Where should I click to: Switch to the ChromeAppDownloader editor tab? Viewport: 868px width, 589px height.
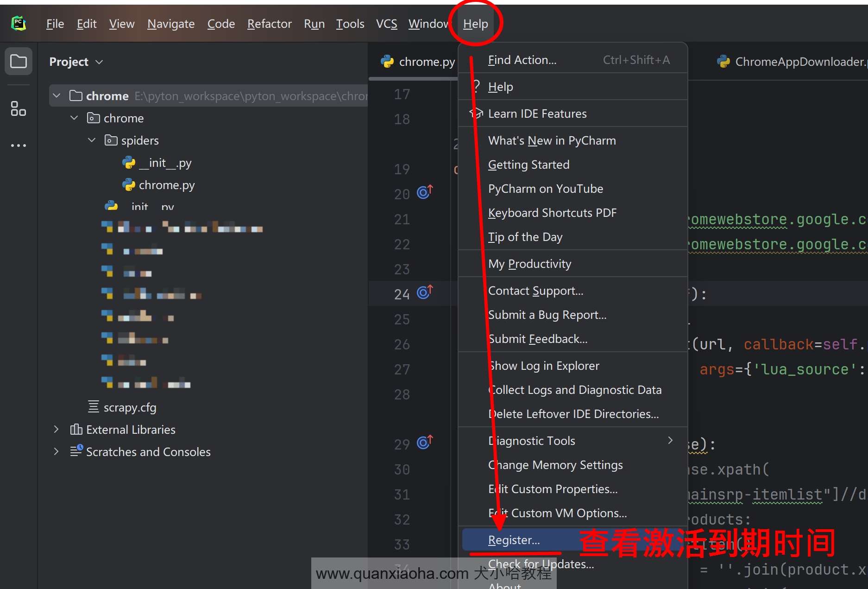(791, 62)
